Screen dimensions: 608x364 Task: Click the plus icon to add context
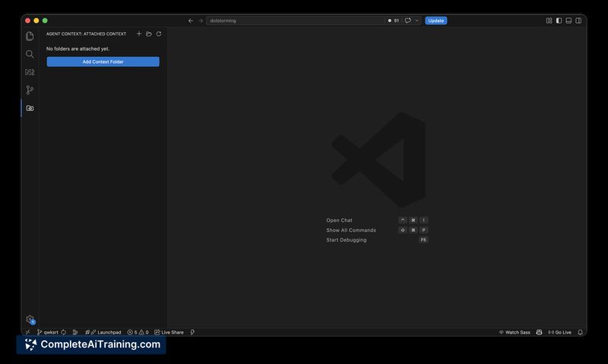click(x=139, y=33)
